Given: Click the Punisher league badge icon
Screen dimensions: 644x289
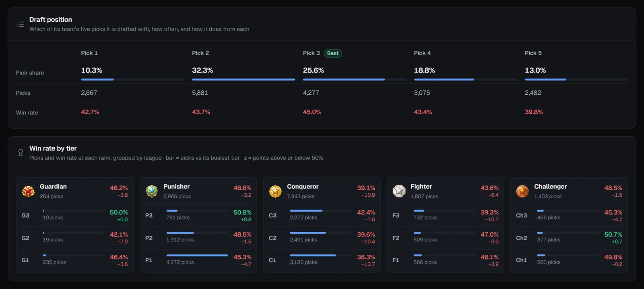Looking at the screenshot, I should coord(152,191).
